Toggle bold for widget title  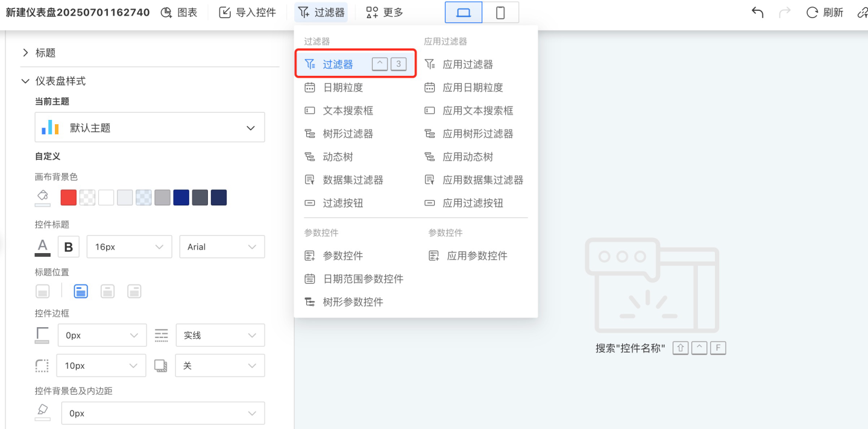coord(68,246)
